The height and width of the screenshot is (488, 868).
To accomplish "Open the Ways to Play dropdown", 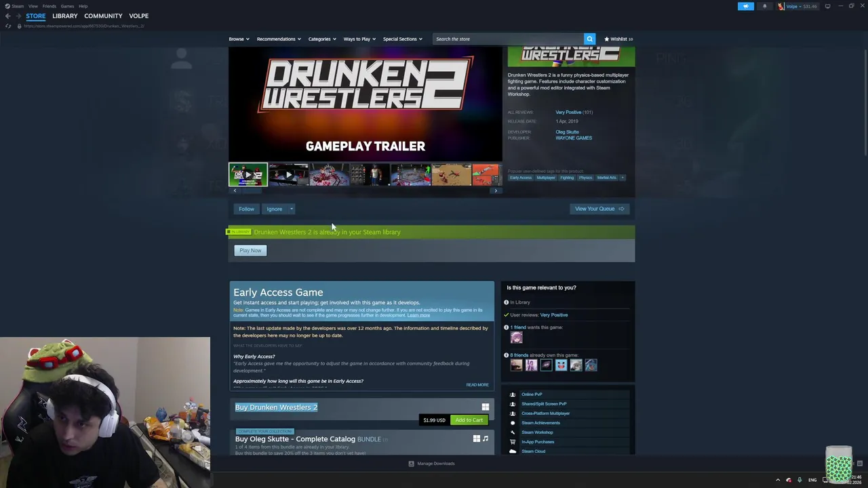I will coord(359,39).
